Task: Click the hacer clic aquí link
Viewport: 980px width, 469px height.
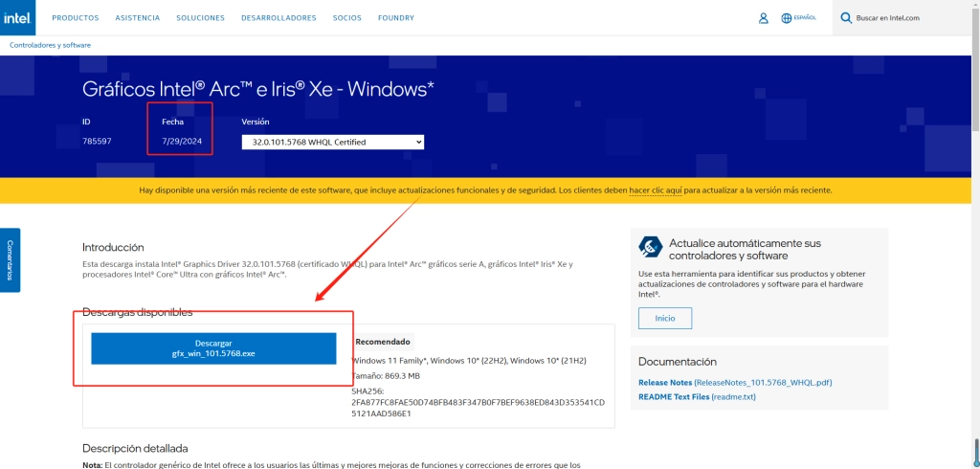Action: point(655,190)
